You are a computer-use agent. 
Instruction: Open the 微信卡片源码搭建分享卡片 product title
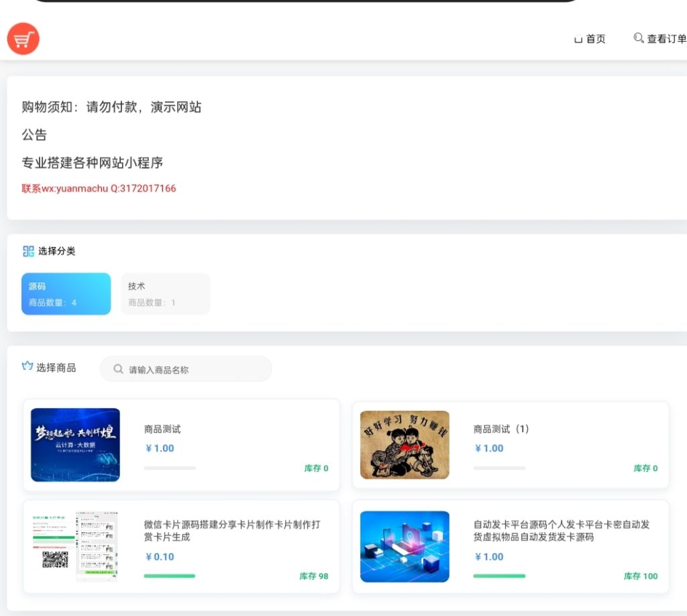click(232, 531)
